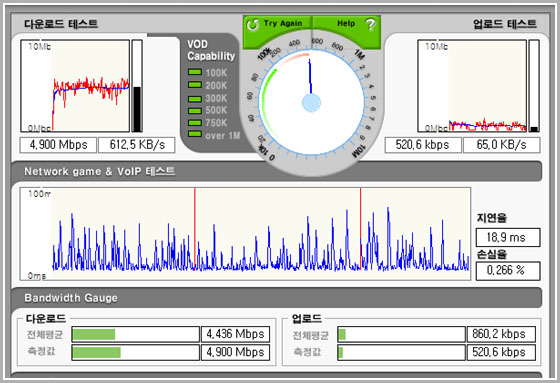Click the second red spike marker in latency graph
560x383 pixels.
click(x=360, y=228)
